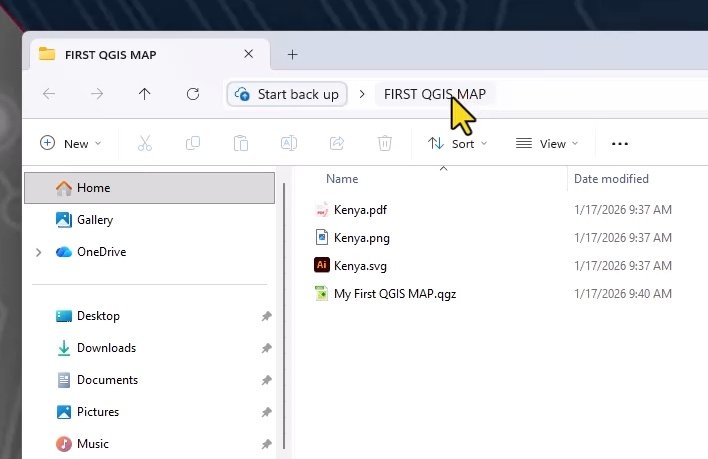708x459 pixels.
Task: Click the Kenya.png file icon
Action: [321, 237]
